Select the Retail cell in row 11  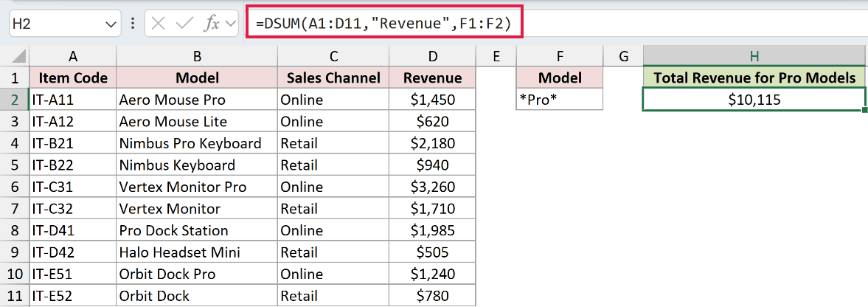point(333,296)
